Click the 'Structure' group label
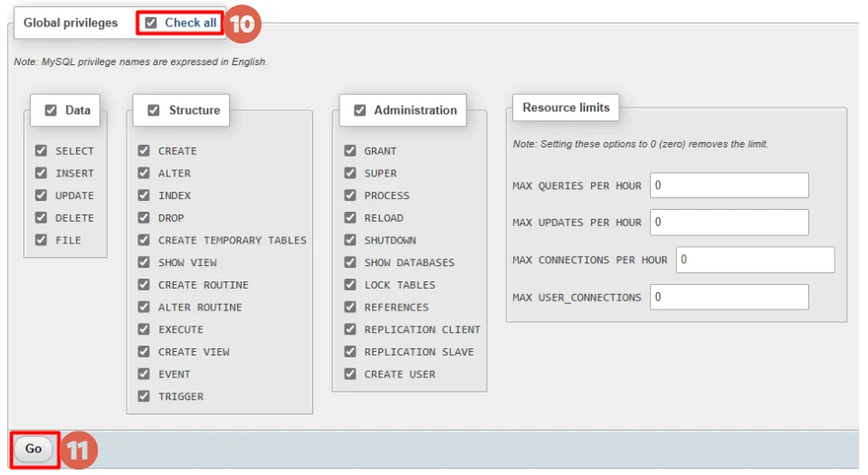The height and width of the screenshot is (475, 868). 195,110
